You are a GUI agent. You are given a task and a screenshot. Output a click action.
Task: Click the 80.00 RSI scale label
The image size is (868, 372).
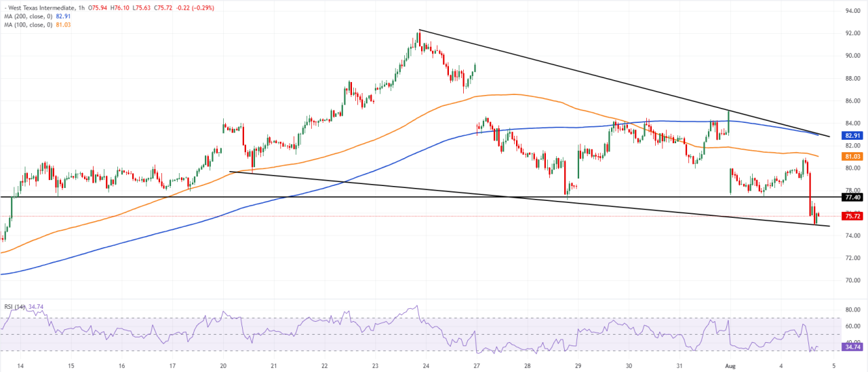(x=852, y=310)
